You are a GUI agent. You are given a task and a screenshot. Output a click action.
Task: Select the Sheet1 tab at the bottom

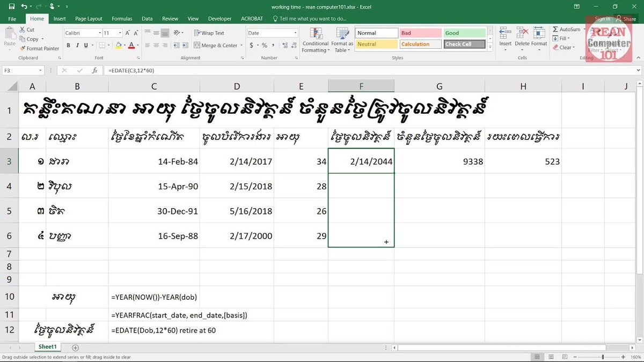[x=47, y=346]
